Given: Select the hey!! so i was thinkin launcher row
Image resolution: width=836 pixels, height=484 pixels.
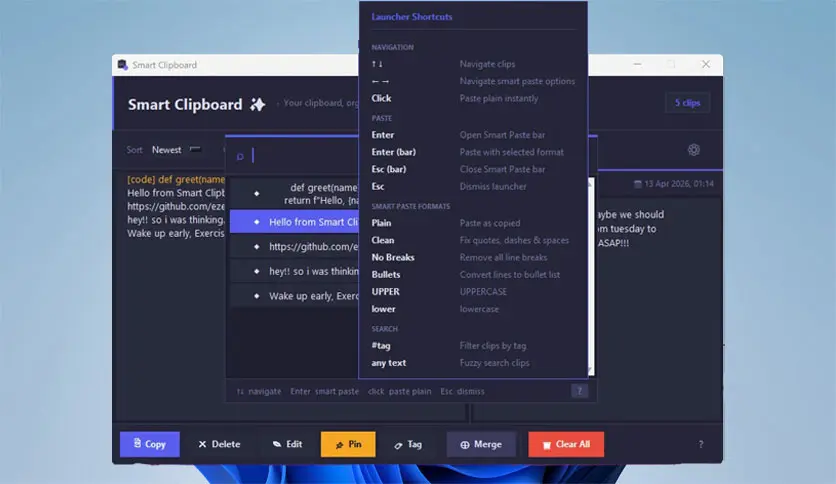Looking at the screenshot, I should [x=294, y=271].
